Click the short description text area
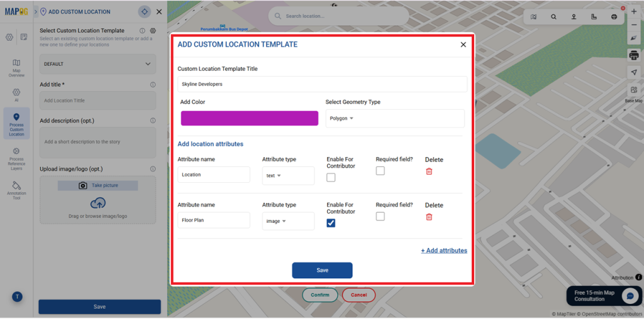Viewport: 644px width, 319px height. [x=97, y=143]
